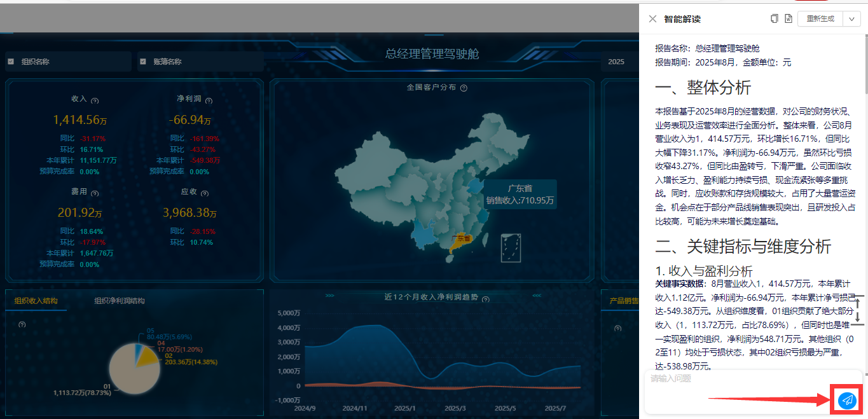Click 收入 本年累计 value 11,151.77万

pos(99,160)
